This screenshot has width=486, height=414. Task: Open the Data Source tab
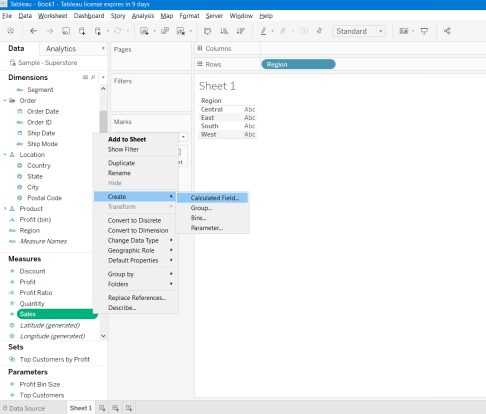pos(24,408)
